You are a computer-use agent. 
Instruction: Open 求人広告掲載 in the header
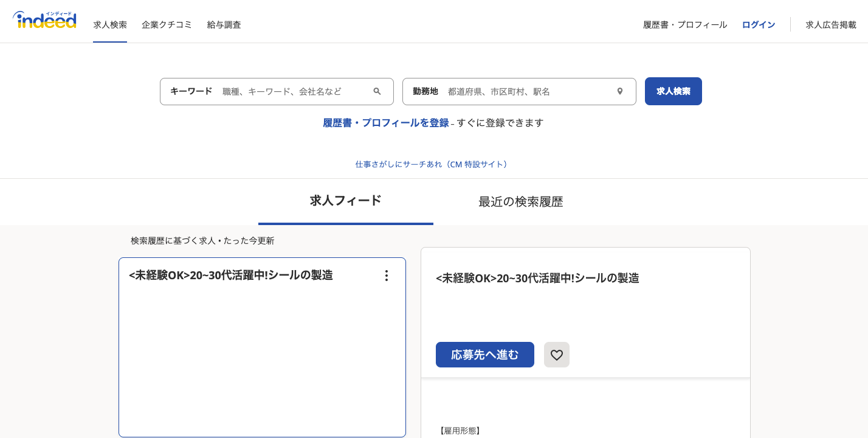click(830, 25)
